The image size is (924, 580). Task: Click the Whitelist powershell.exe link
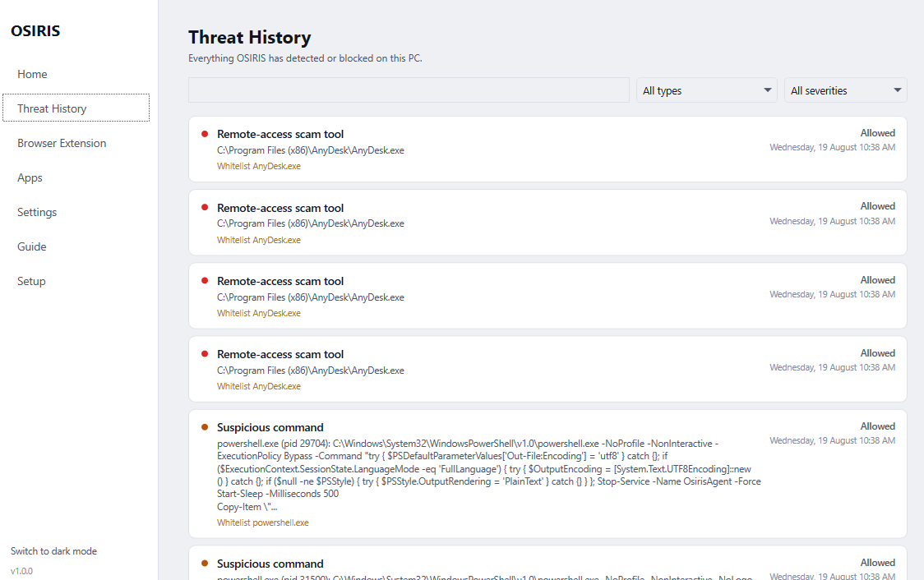pos(263,522)
